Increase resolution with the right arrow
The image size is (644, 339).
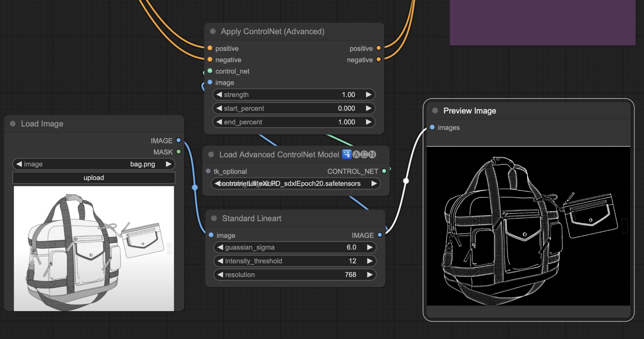tap(370, 274)
